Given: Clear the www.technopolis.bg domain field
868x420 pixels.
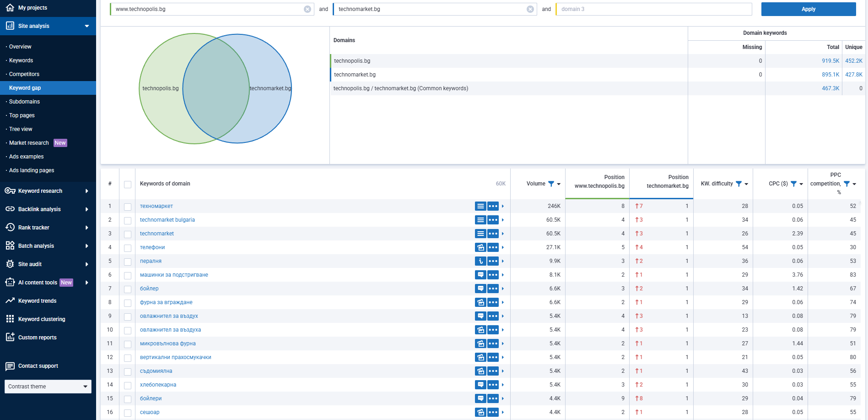Looking at the screenshot, I should 307,9.
